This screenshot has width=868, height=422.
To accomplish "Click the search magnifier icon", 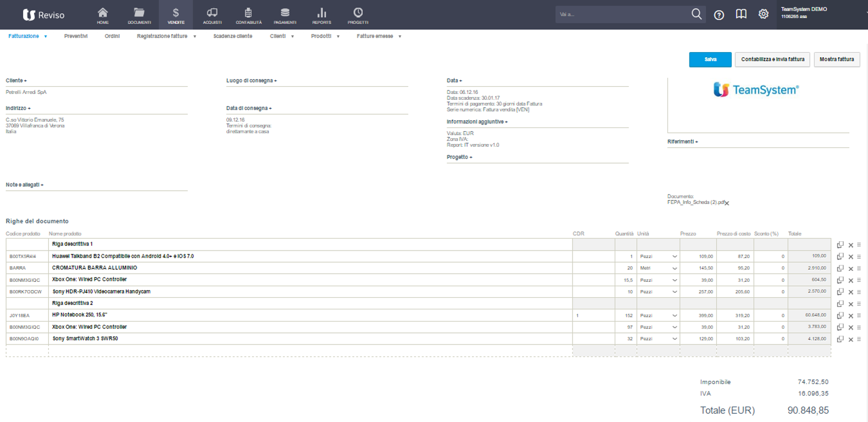I will point(696,14).
